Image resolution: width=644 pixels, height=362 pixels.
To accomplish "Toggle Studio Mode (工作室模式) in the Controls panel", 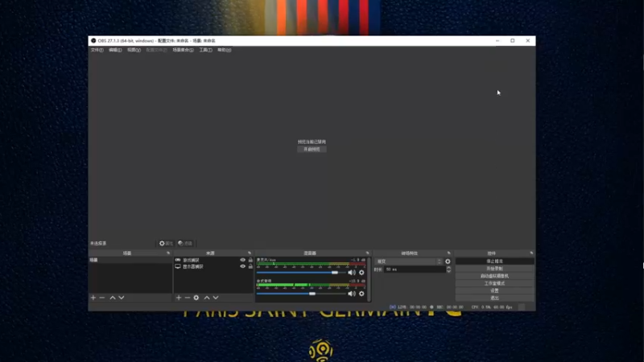I will click(x=494, y=283).
